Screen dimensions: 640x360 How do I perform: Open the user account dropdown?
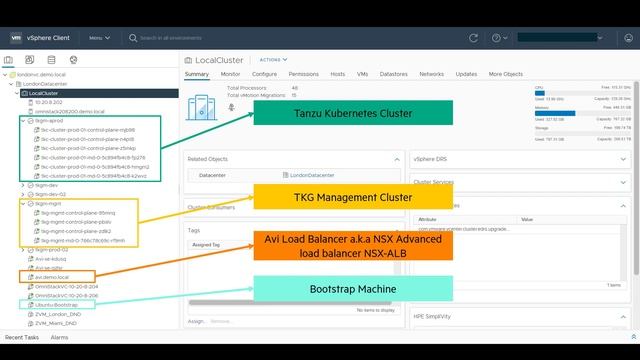560,38
